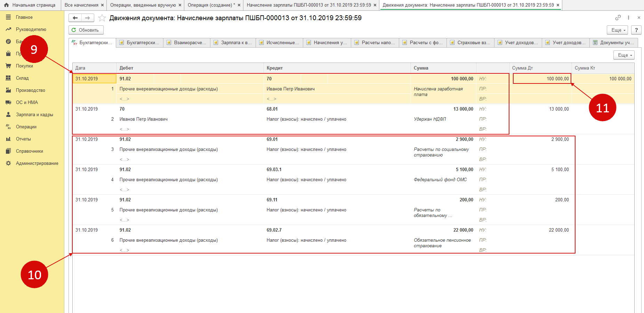Image resolution: width=644 pixels, height=313 pixels.
Task: Select the Федеральный фонд ОМС description
Action: (440, 179)
